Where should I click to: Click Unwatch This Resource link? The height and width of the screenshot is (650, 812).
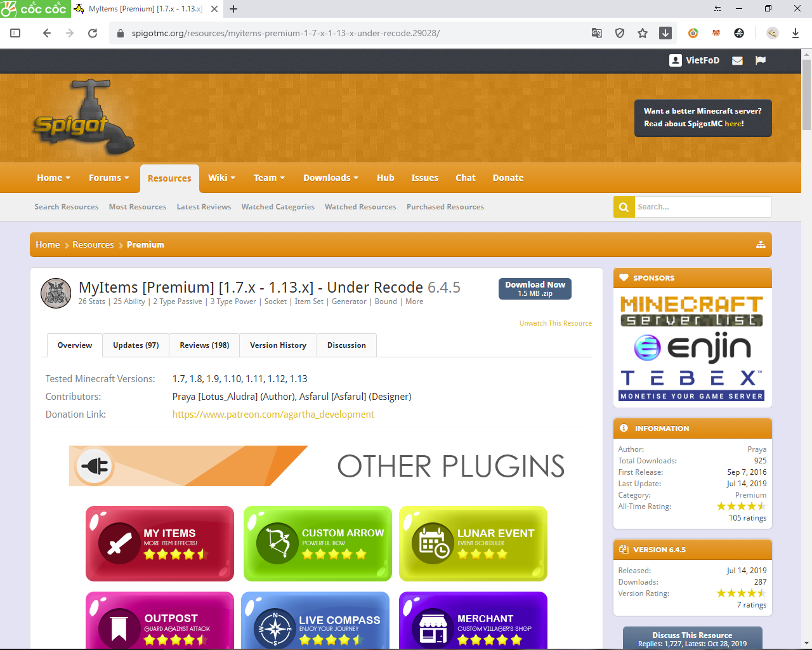(x=556, y=323)
